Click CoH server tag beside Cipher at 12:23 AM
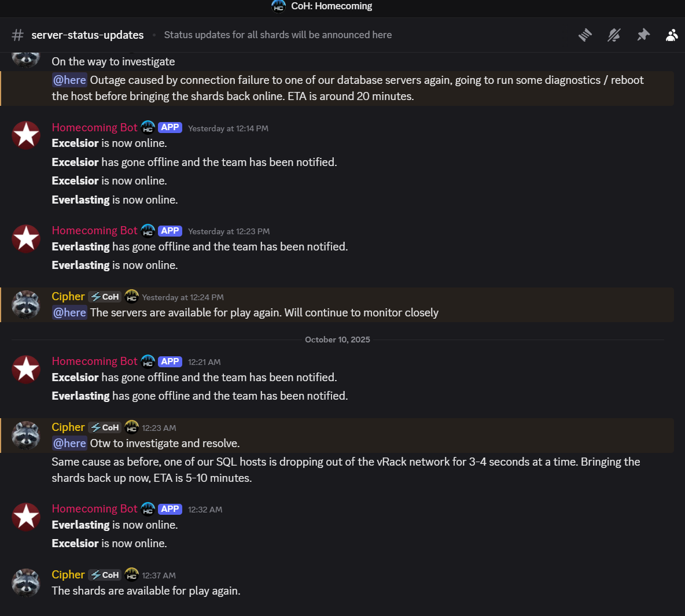This screenshot has height=616, width=685. pos(105,427)
